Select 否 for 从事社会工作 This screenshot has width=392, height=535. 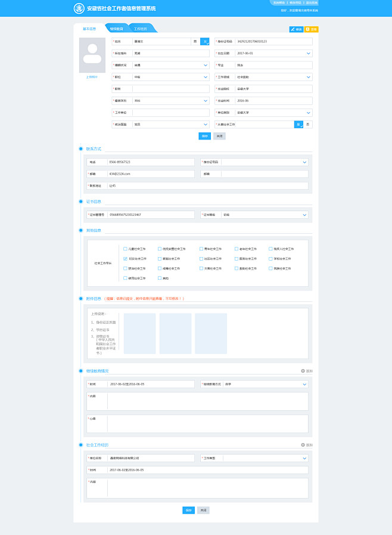[x=308, y=125]
